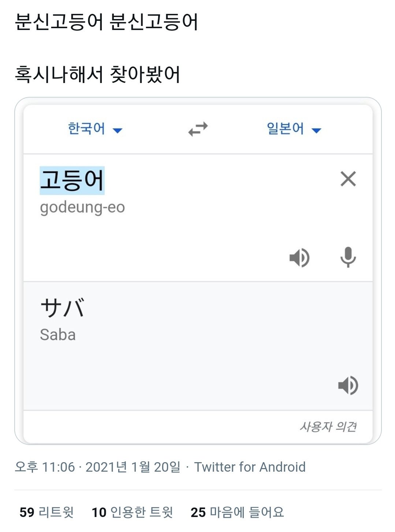Viewport: 395px width, 532px height.
Task: Select the highlighted 고등어 input text
Action: point(72,180)
